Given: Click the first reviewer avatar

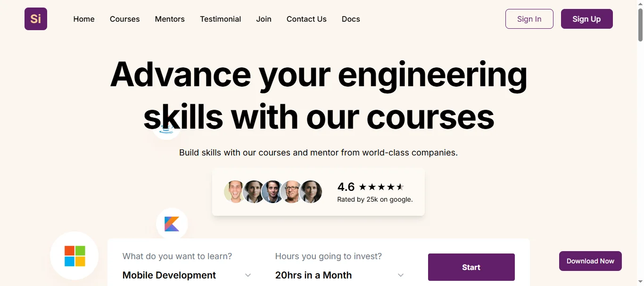Looking at the screenshot, I should [x=234, y=192].
